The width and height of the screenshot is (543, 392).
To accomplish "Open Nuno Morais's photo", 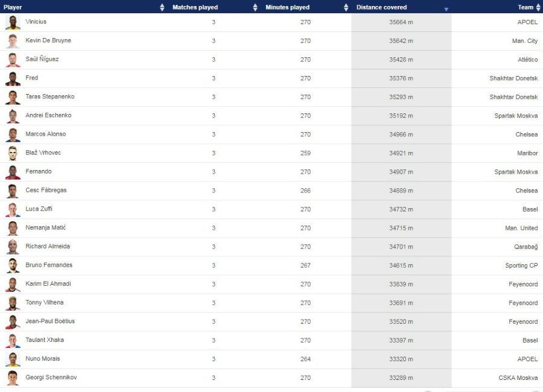I will coord(13,359).
